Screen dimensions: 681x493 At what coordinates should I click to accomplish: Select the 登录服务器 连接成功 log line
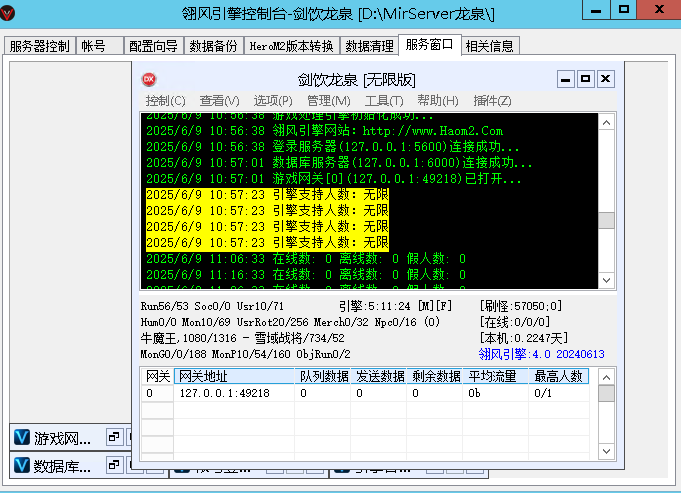click(x=332, y=147)
